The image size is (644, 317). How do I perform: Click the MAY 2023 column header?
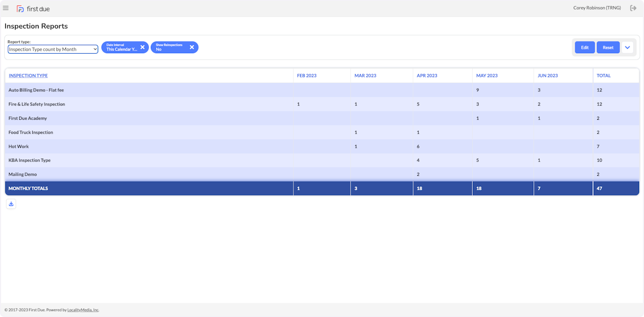487,76
